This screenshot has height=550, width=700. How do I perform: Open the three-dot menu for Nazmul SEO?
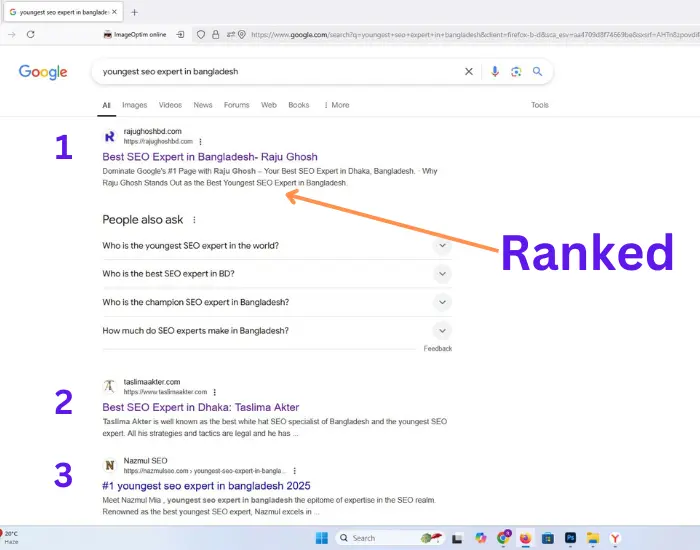[295, 471]
